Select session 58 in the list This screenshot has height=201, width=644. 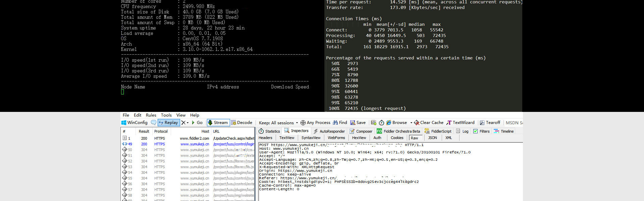188,195
